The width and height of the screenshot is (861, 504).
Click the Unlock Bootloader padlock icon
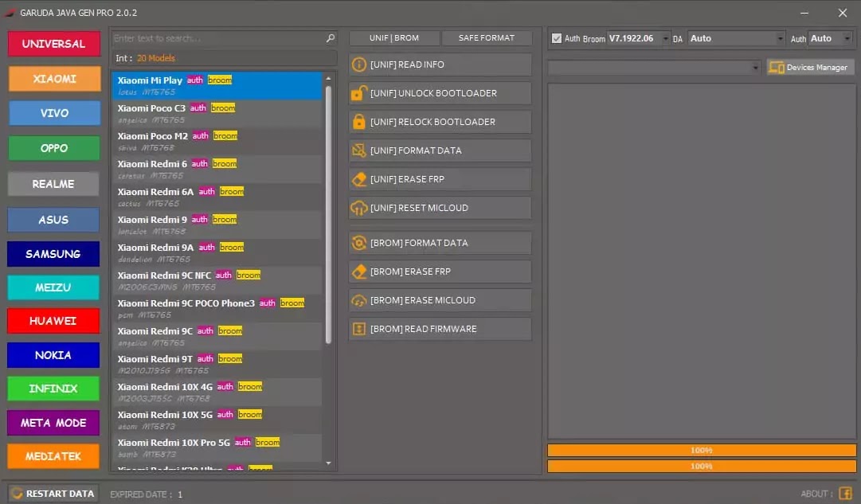358,93
